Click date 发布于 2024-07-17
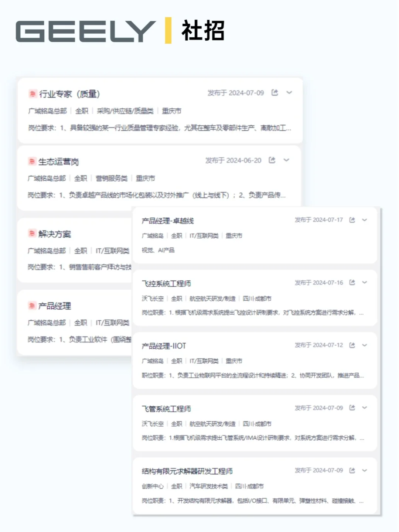 tap(319, 220)
